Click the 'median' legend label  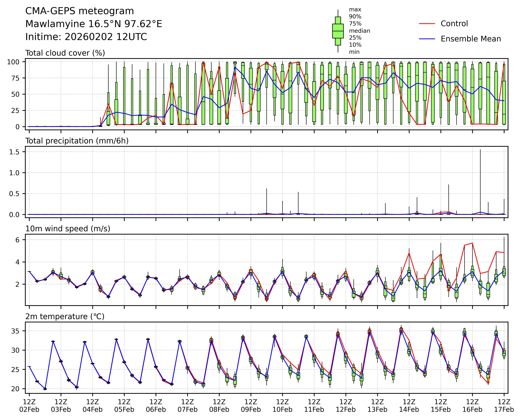coord(359,31)
